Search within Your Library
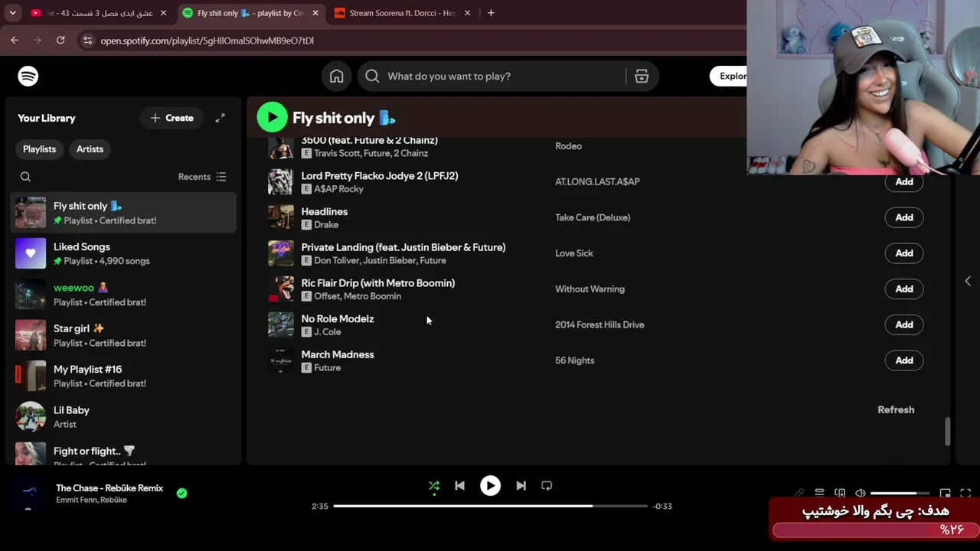The image size is (980, 551). (25, 177)
